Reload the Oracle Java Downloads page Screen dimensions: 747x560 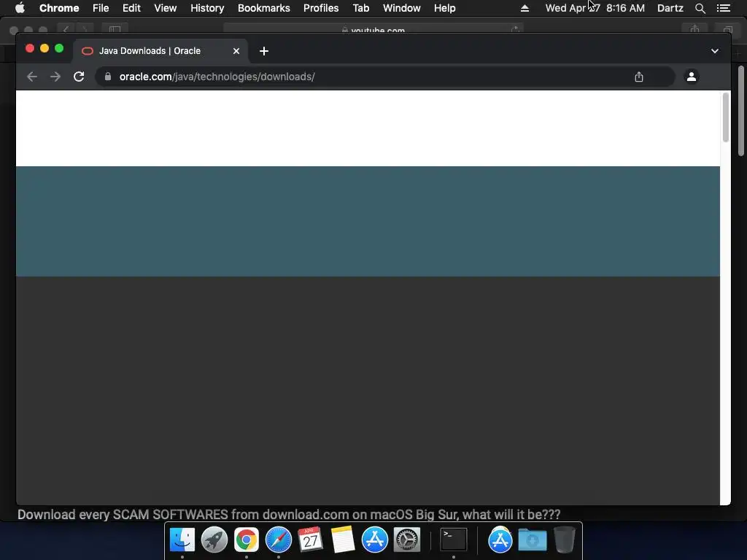pyautogui.click(x=79, y=77)
